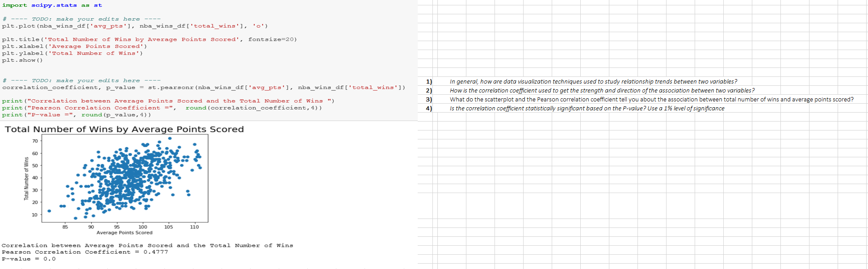Screen dimensions: 868x269
Task: Click the 'import scipy.stats as st' code line
Action: click(x=52, y=5)
